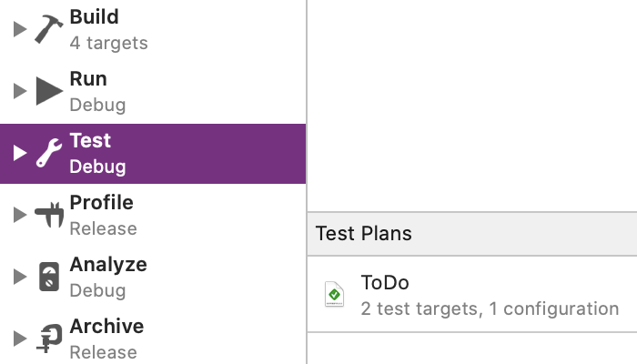Image resolution: width=637 pixels, height=364 pixels.
Task: Click the ToDo test plan file icon
Action: tap(335, 294)
